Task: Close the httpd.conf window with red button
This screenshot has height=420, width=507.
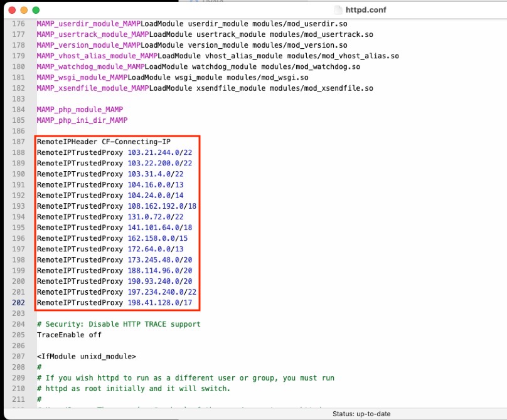Action: point(13,10)
